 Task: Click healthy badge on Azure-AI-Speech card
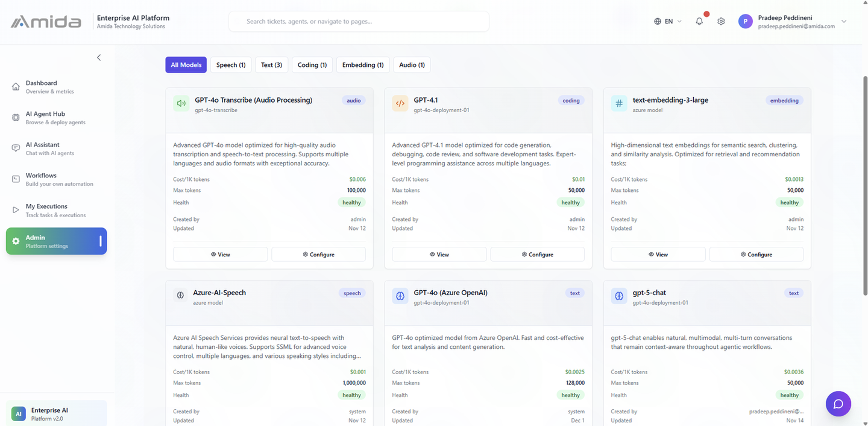(x=352, y=395)
